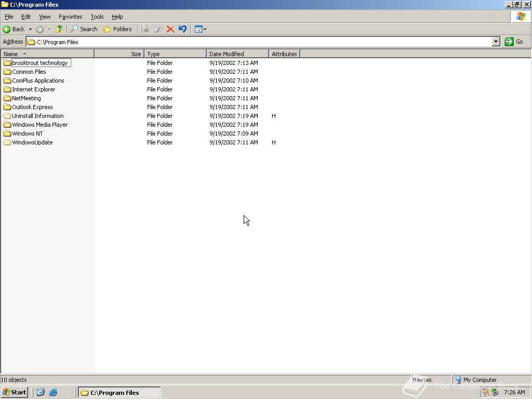Viewport: 532px width, 399px height.
Task: Sort by Date Modified column header
Action: coord(237,54)
